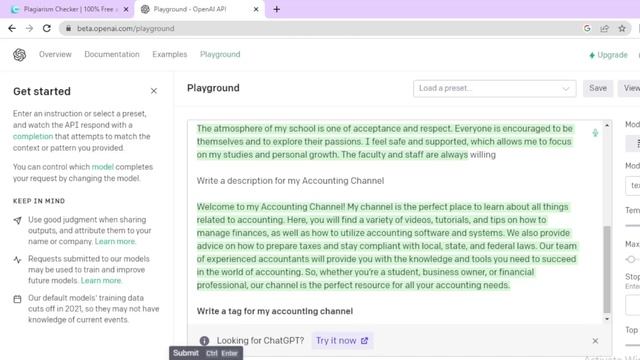
Task: Click the Submit button
Action: (x=206, y=353)
